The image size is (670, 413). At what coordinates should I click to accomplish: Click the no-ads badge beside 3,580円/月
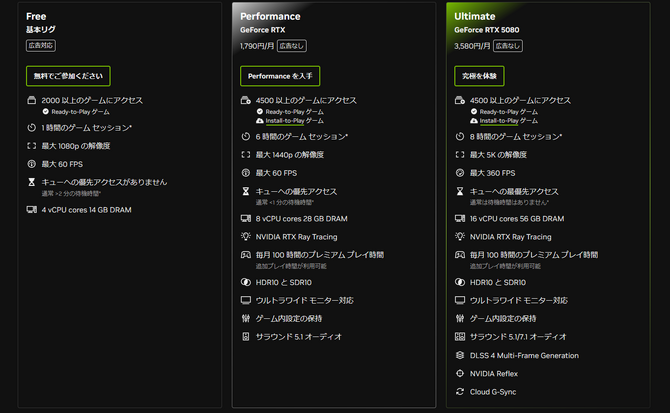508,46
